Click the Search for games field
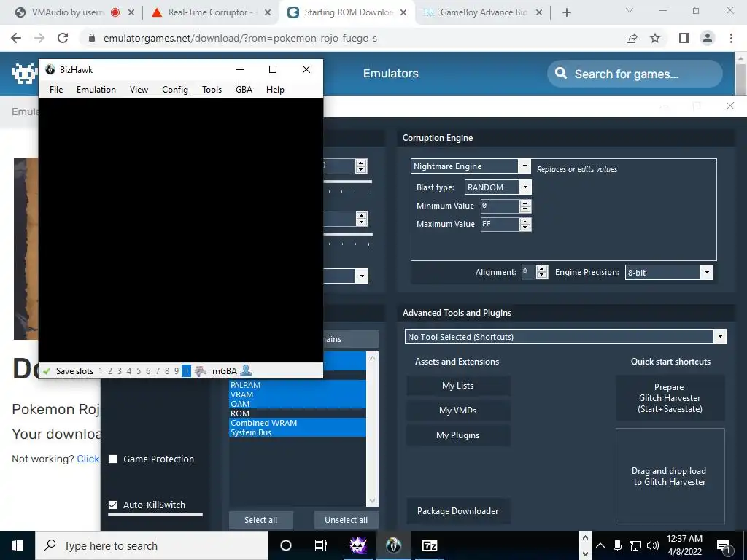 (635, 74)
